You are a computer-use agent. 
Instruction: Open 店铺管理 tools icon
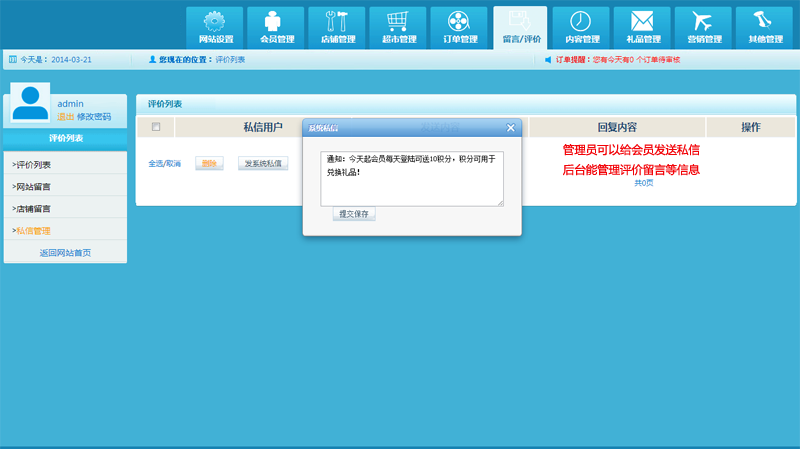pos(336,21)
